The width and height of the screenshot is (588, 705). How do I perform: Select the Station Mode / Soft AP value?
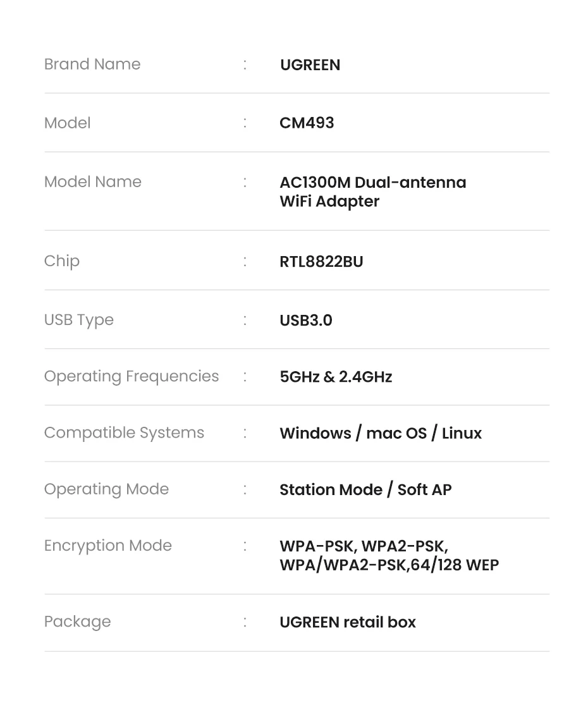pos(365,490)
